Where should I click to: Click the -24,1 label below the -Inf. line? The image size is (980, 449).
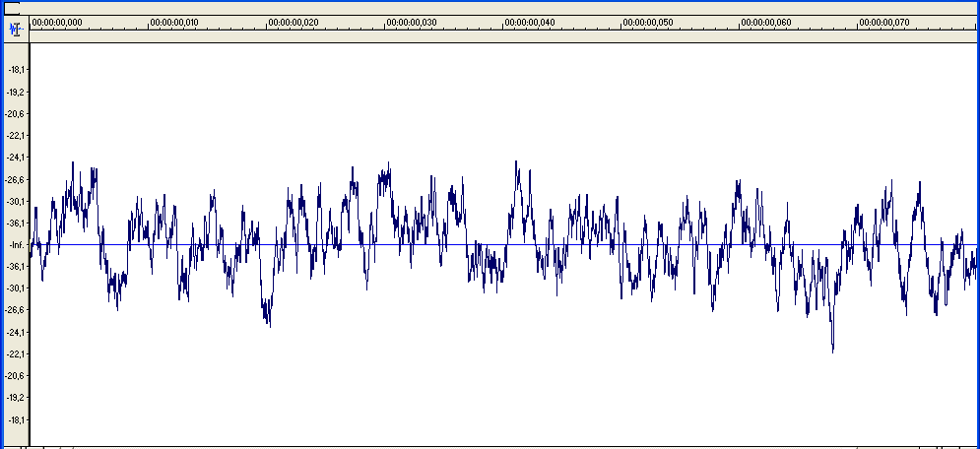click(x=17, y=332)
